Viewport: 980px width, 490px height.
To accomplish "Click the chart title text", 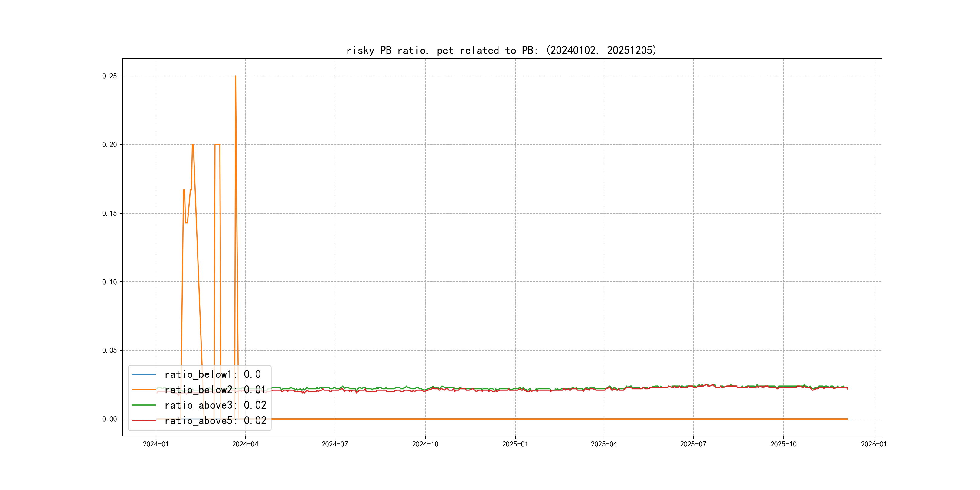I will point(501,50).
